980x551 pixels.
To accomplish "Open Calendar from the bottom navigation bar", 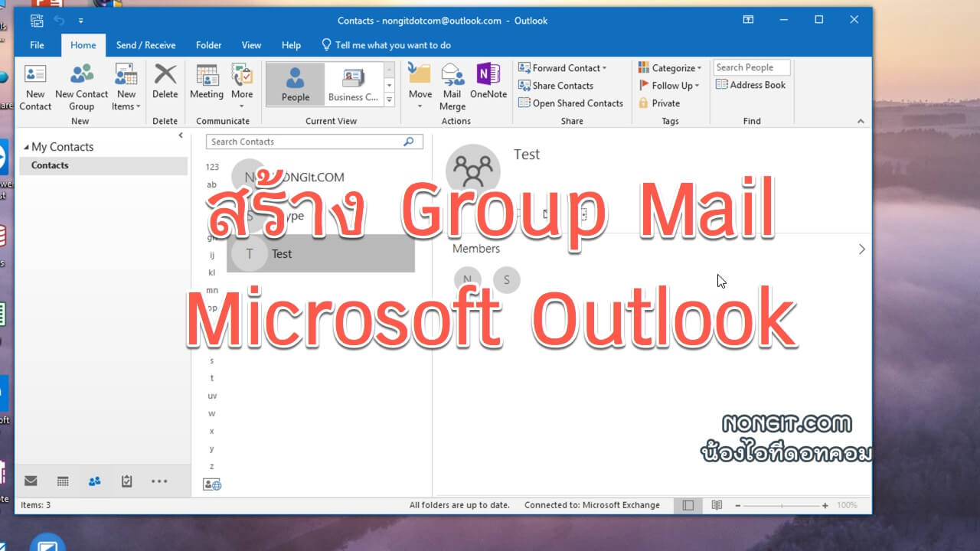I will tap(62, 481).
